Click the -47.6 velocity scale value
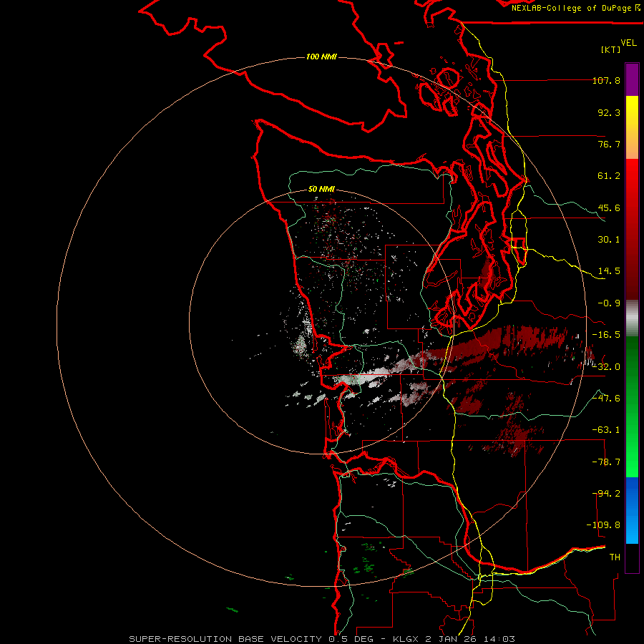Screen dimensions: 644x644 click(x=606, y=399)
